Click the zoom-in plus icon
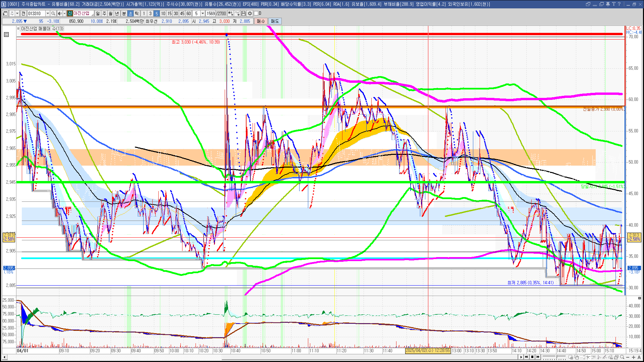This screenshot has height=362, width=644. 633,357
